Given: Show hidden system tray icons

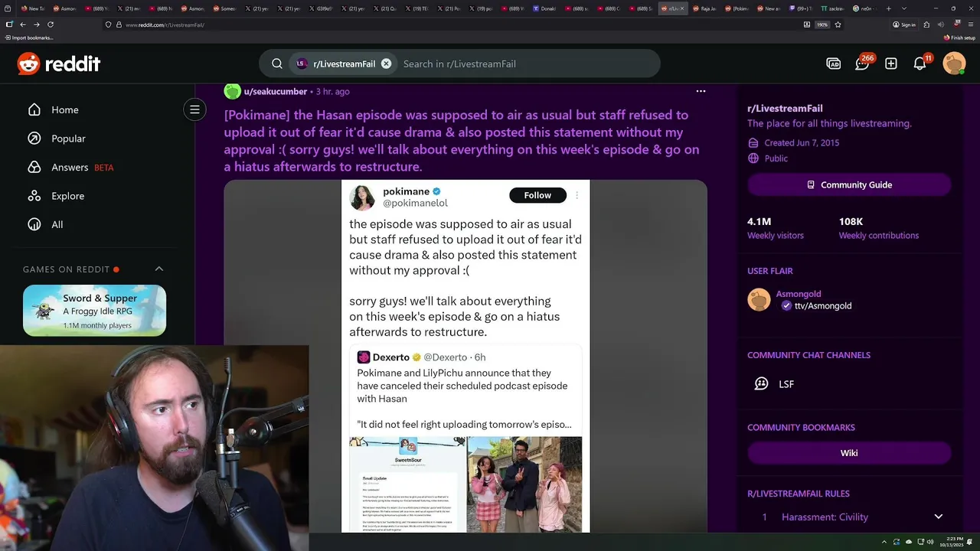Looking at the screenshot, I should [x=884, y=542].
